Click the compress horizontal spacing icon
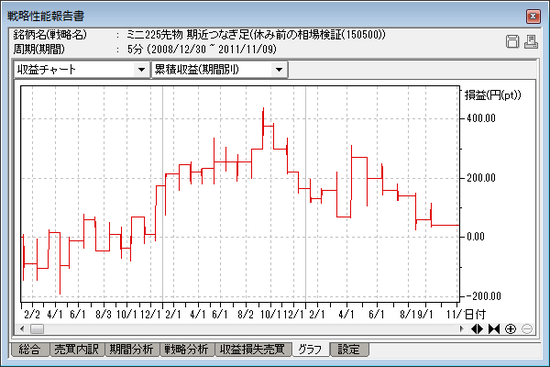Image resolution: width=550 pixels, height=367 pixels. pyautogui.click(x=494, y=329)
